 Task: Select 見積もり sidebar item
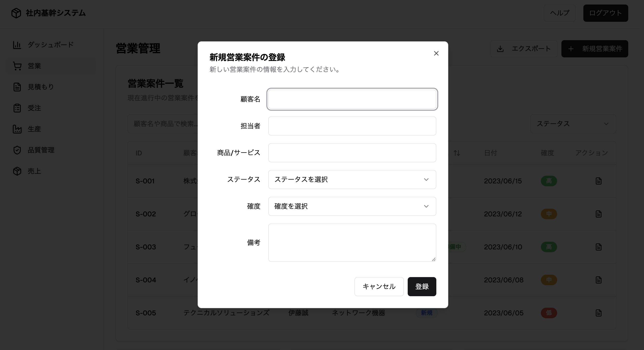tap(41, 87)
